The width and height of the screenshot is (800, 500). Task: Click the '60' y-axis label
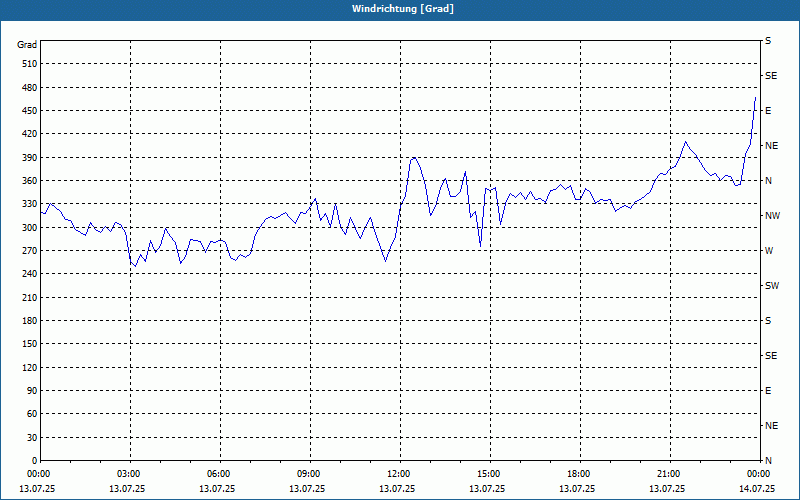32,414
